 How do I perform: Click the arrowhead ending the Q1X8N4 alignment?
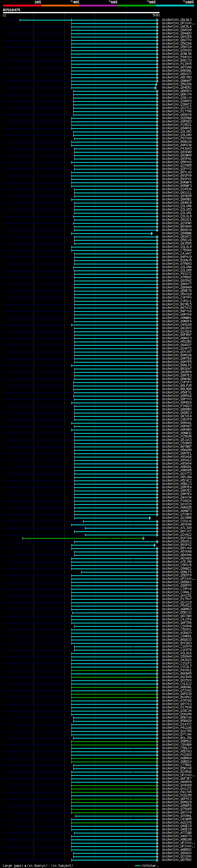point(150,518)
